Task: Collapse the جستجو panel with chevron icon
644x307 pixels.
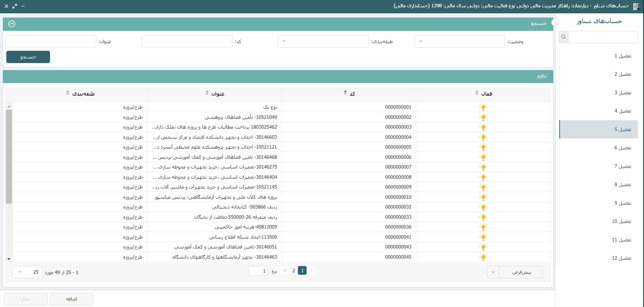Action: point(12,24)
